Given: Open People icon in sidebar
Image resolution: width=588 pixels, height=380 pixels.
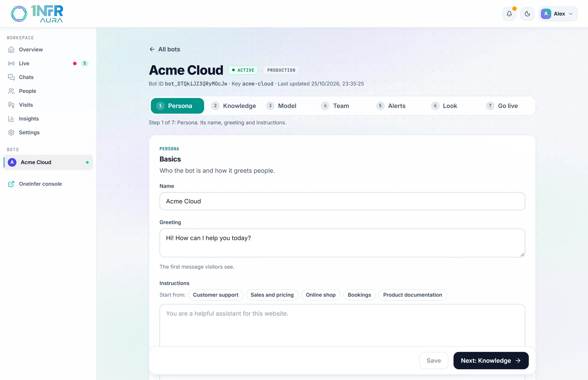Looking at the screenshot, I should click(x=11, y=91).
